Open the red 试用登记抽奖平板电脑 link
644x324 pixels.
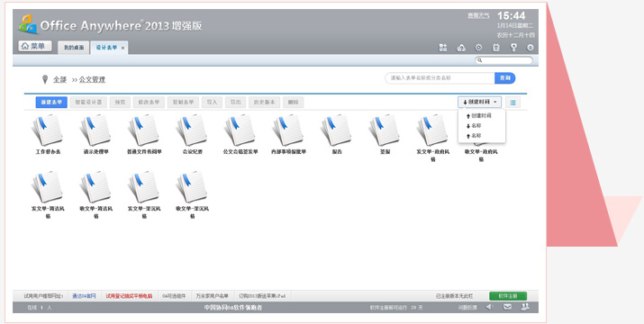129,296
